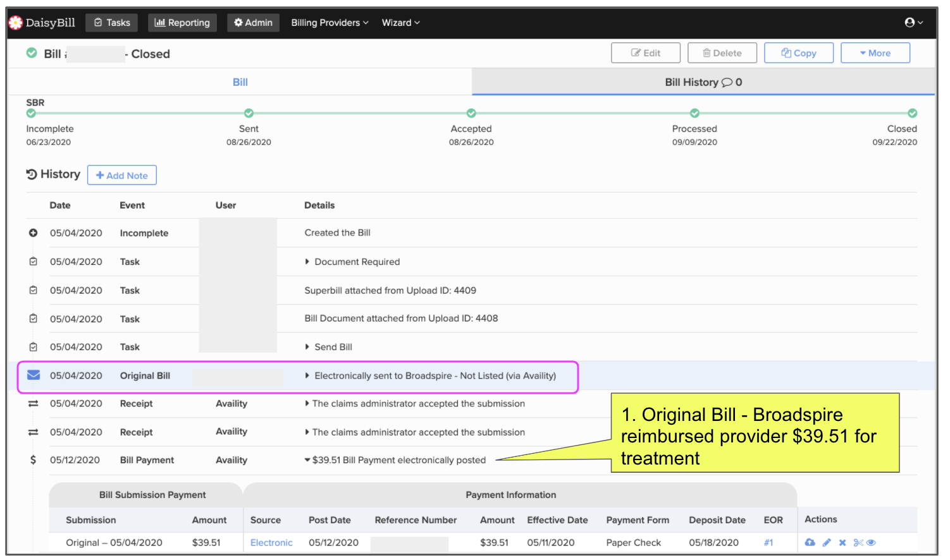Collapse the $39.51 Bill Payment details
The width and height of the screenshot is (950, 560).
point(307,460)
